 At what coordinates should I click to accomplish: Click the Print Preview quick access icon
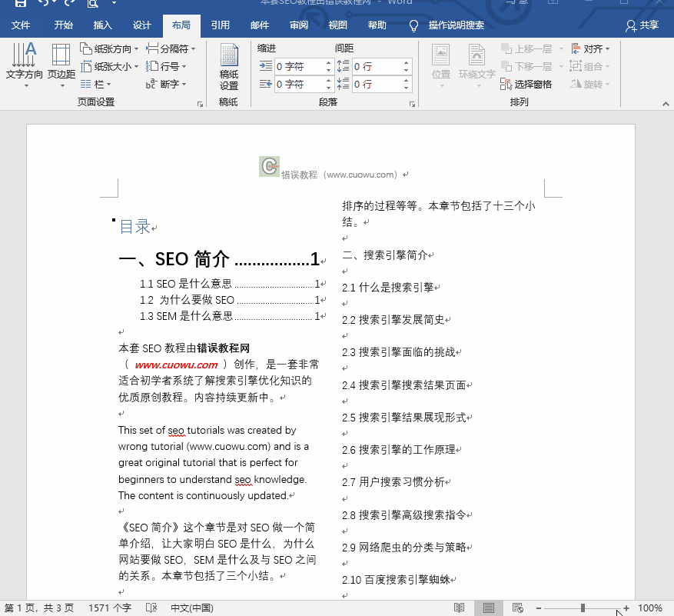pos(92,3)
